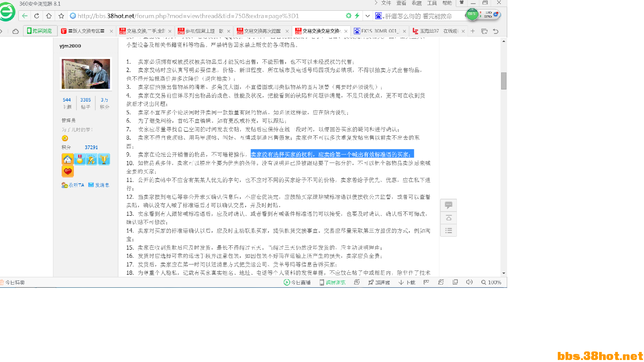Screen dimensions: 644x362
Task: Switch to the 新人交换专区 tab
Action: pyautogui.click(x=86, y=31)
